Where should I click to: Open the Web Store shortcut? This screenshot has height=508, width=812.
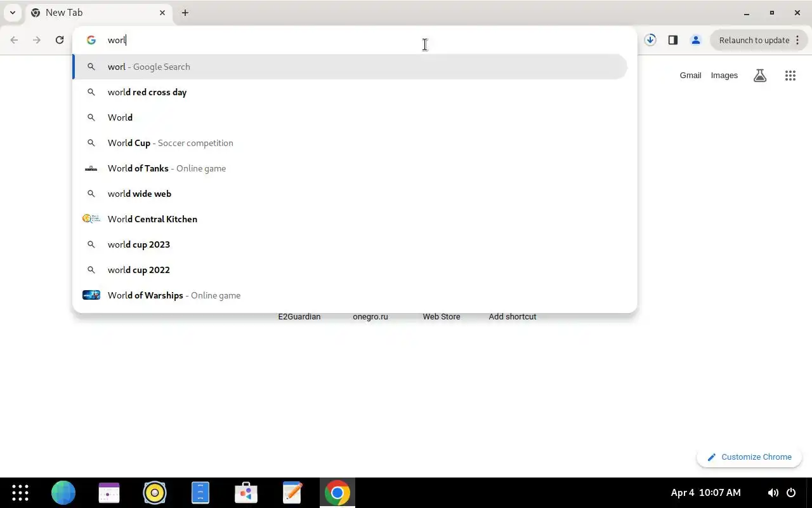[x=442, y=316]
